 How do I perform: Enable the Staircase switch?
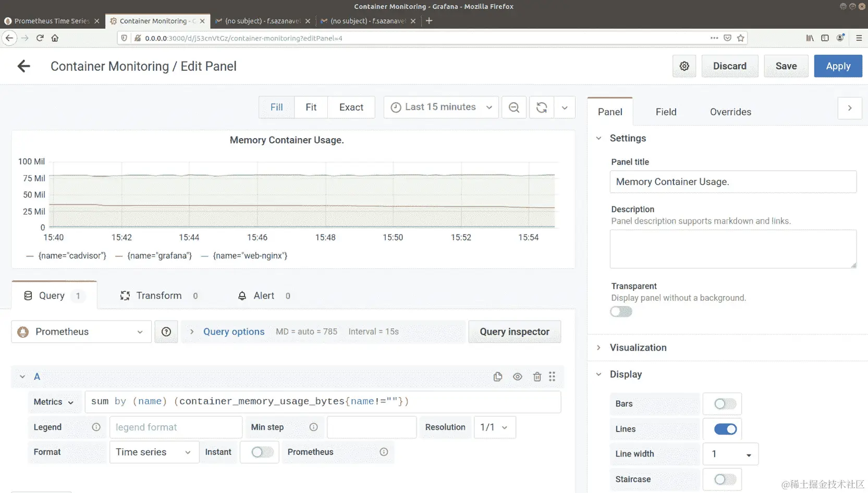pyautogui.click(x=725, y=479)
